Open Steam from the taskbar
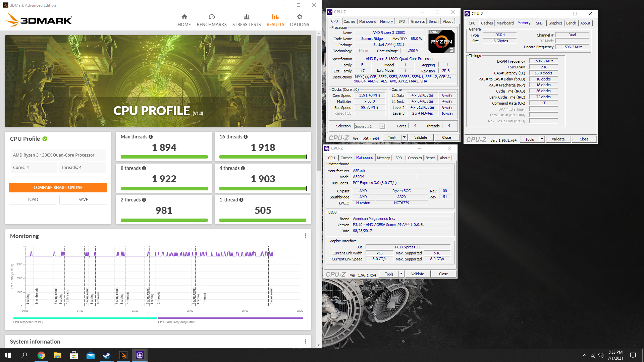Screen dimensions: 644x362 [x=107, y=355]
